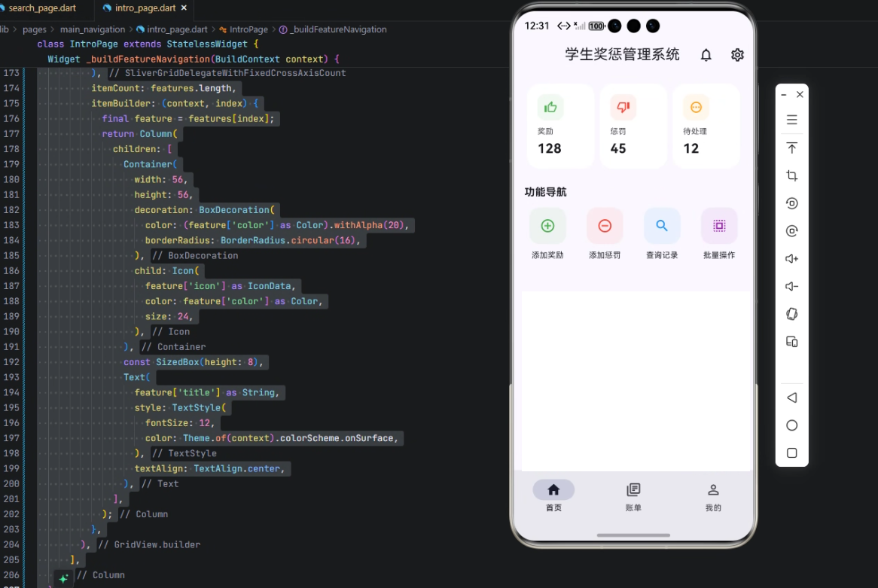Open the 添加惩罚 feature icon
Image resolution: width=878 pixels, height=588 pixels.
[605, 226]
